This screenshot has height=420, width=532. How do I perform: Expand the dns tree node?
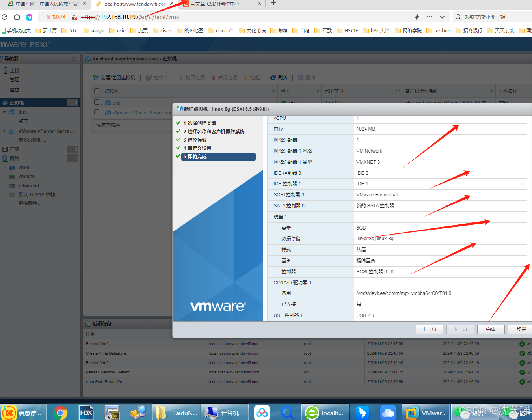[x=4, y=112]
